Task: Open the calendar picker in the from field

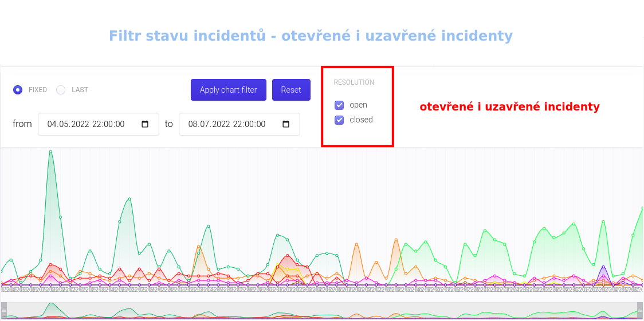Action: [145, 124]
